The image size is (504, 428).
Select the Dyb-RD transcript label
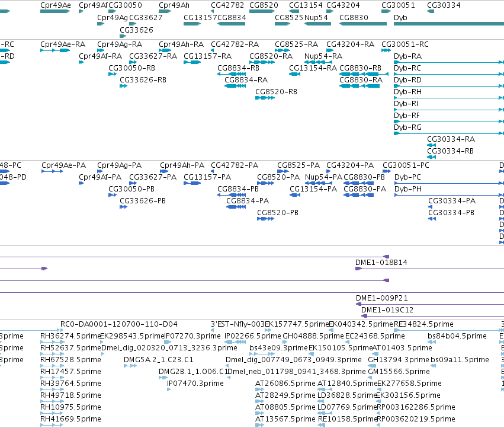(407, 80)
